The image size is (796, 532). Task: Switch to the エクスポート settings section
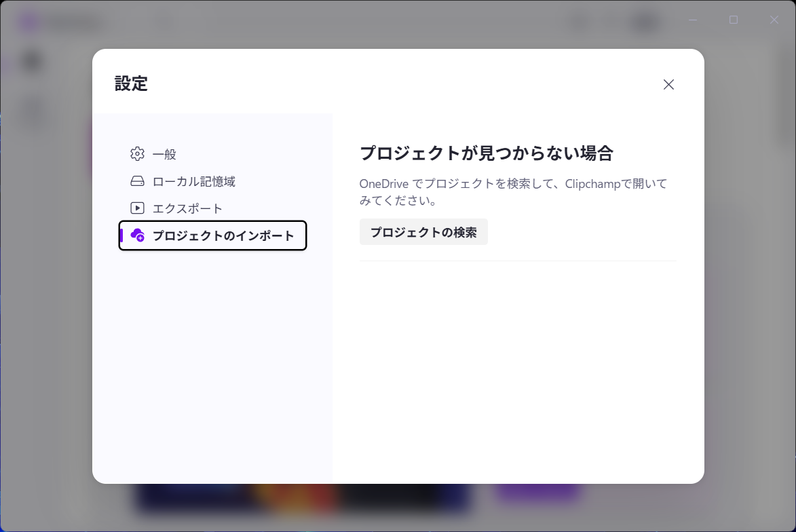212,208
